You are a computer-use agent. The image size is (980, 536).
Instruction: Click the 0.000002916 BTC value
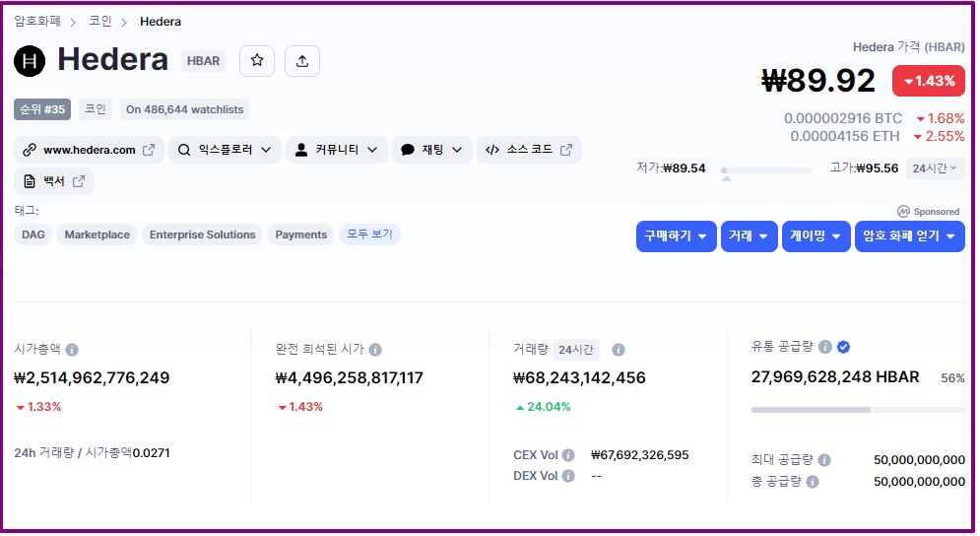(x=843, y=118)
